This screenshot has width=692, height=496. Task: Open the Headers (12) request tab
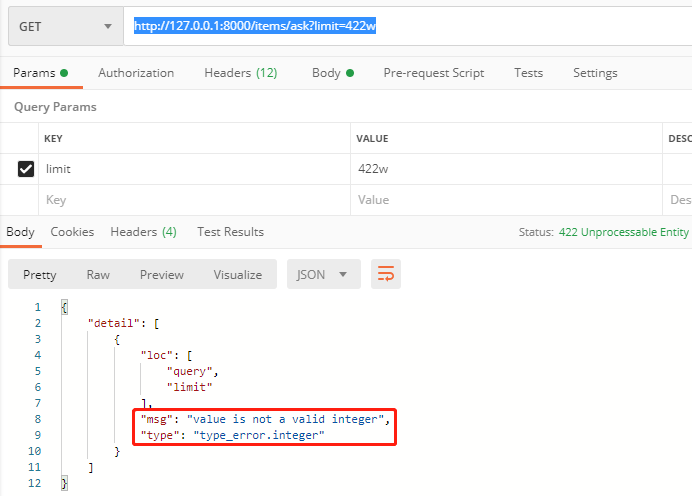click(x=240, y=73)
